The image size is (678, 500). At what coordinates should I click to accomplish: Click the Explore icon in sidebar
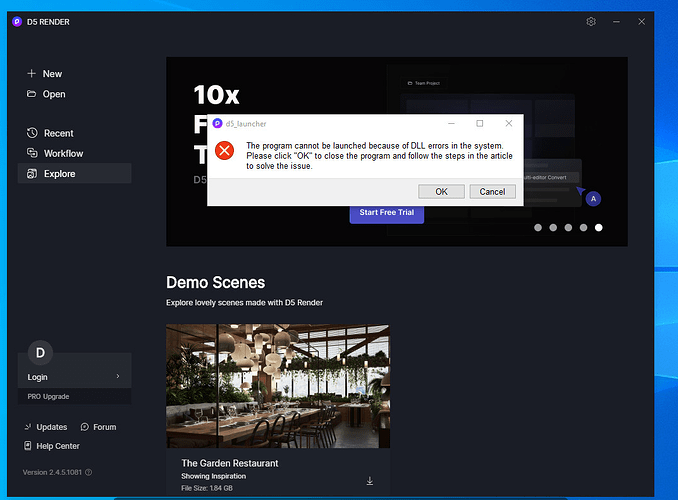tap(32, 174)
